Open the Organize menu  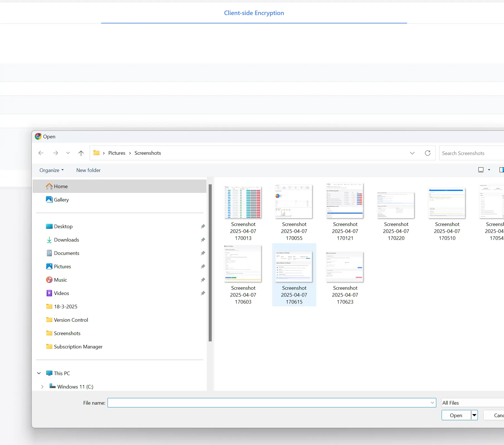52,170
